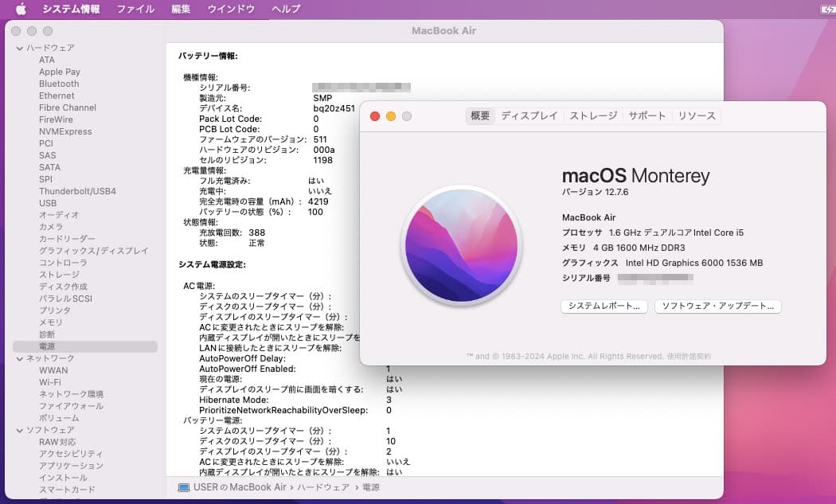Open the ファイル menu
836x504 pixels.
[x=135, y=9]
